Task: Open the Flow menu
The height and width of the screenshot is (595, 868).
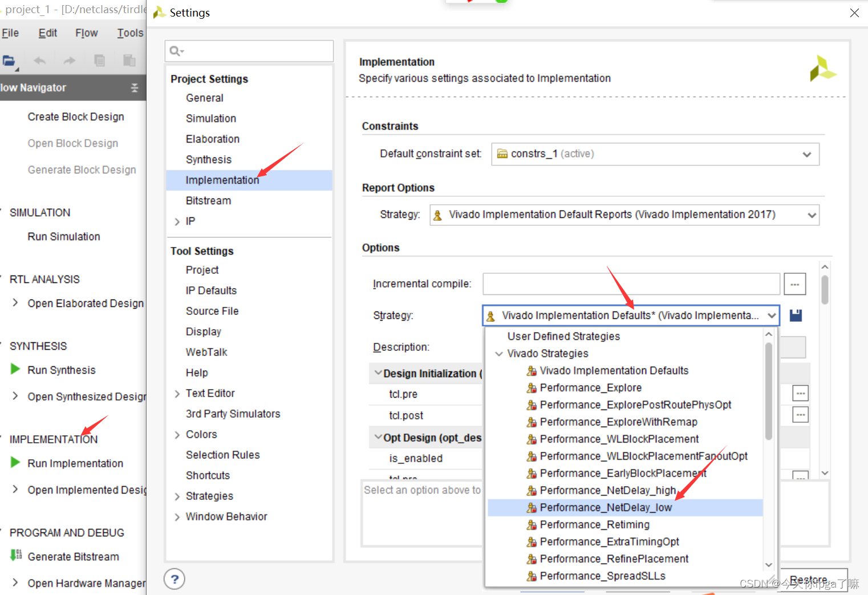Action: pyautogui.click(x=87, y=33)
